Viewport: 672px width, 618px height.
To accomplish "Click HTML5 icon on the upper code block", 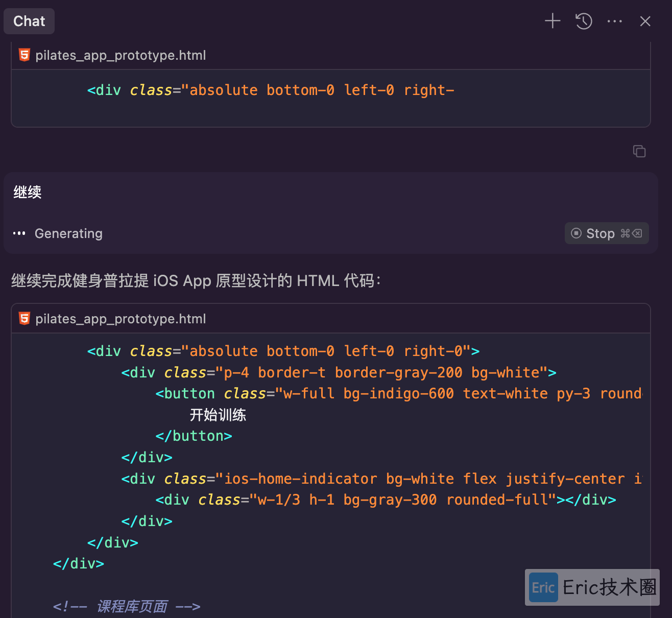I will click(x=25, y=55).
